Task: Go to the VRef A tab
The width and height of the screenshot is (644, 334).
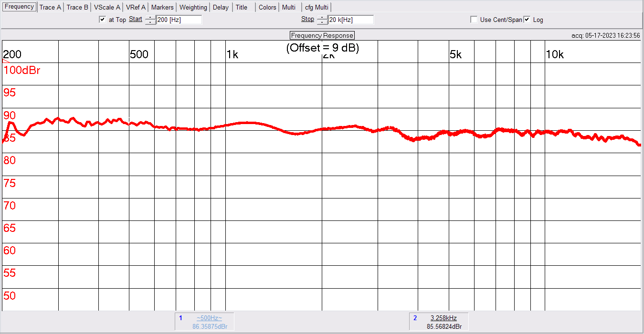Action: pos(136,7)
